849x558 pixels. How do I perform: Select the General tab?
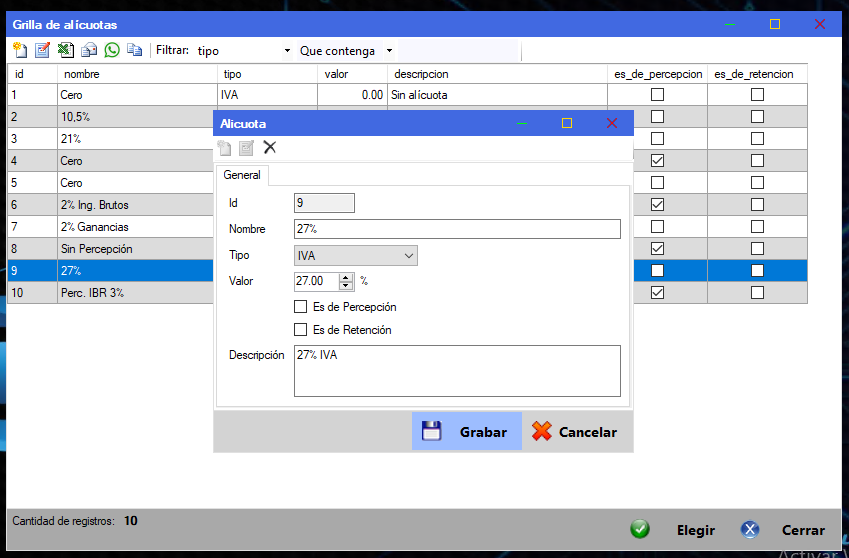pyautogui.click(x=241, y=175)
